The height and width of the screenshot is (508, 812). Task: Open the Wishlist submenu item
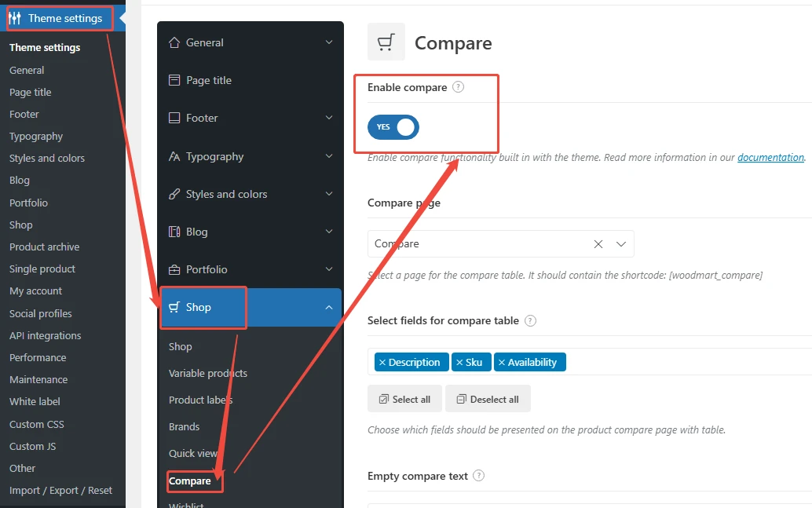[186, 505]
